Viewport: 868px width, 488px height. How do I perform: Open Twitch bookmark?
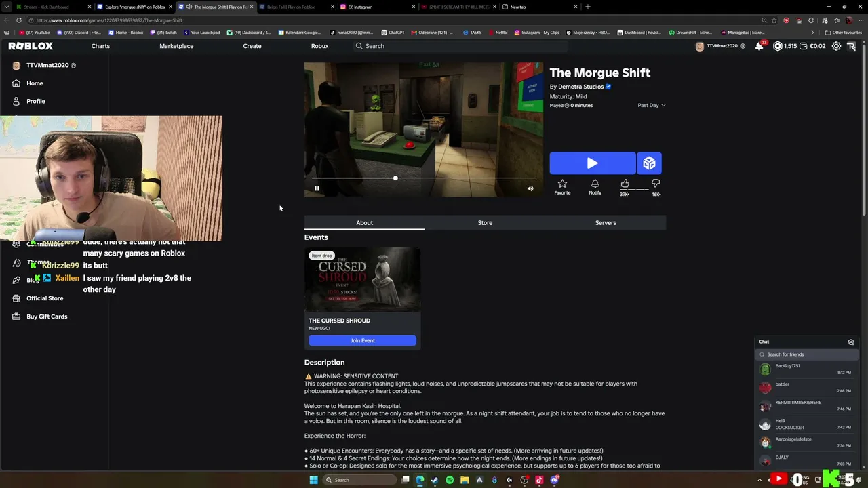163,33
